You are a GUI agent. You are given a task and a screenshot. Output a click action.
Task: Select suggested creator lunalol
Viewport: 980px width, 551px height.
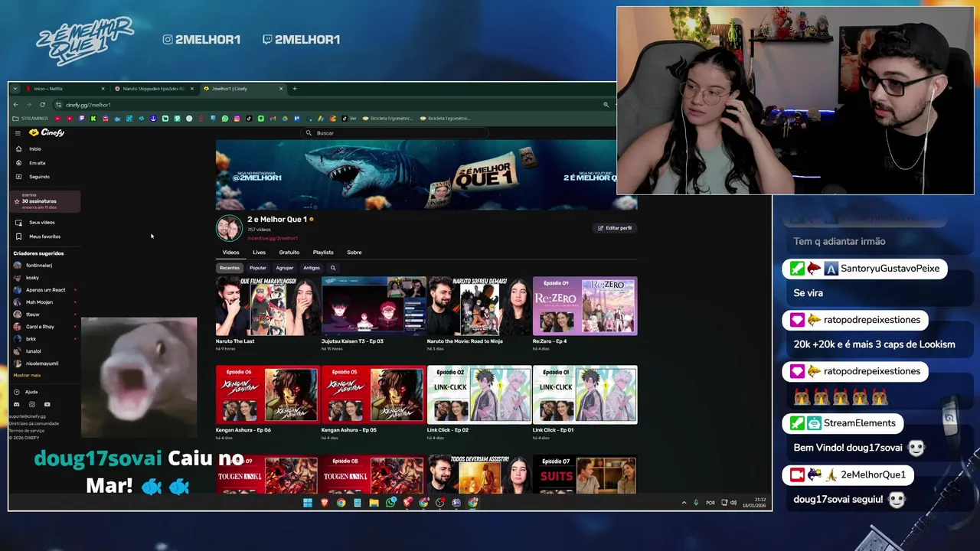click(33, 351)
